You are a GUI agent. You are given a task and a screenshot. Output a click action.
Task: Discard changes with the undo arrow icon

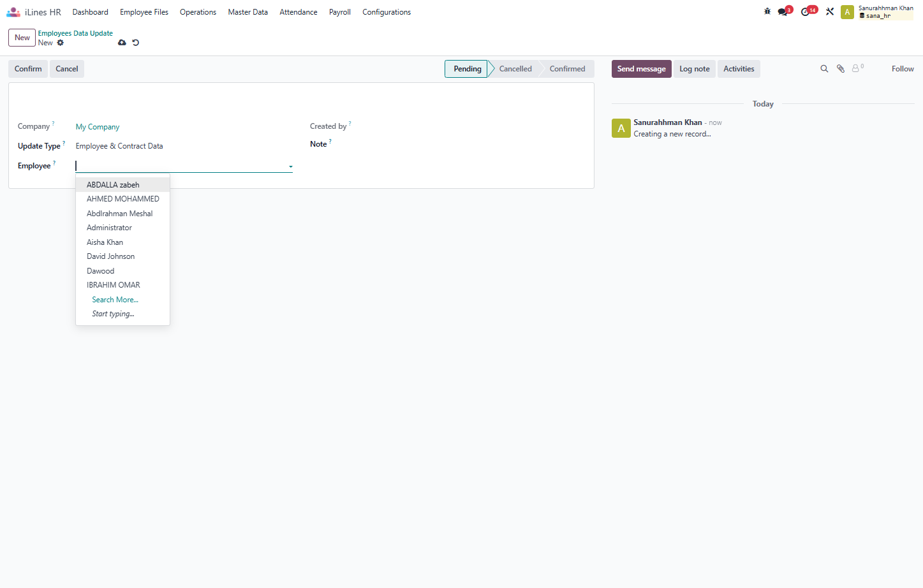pos(135,43)
